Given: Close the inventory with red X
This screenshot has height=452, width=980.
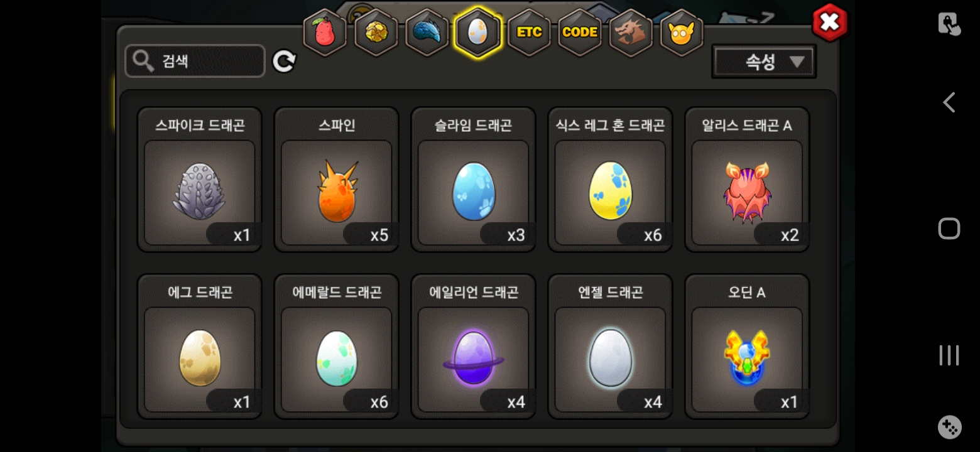Looking at the screenshot, I should [830, 23].
